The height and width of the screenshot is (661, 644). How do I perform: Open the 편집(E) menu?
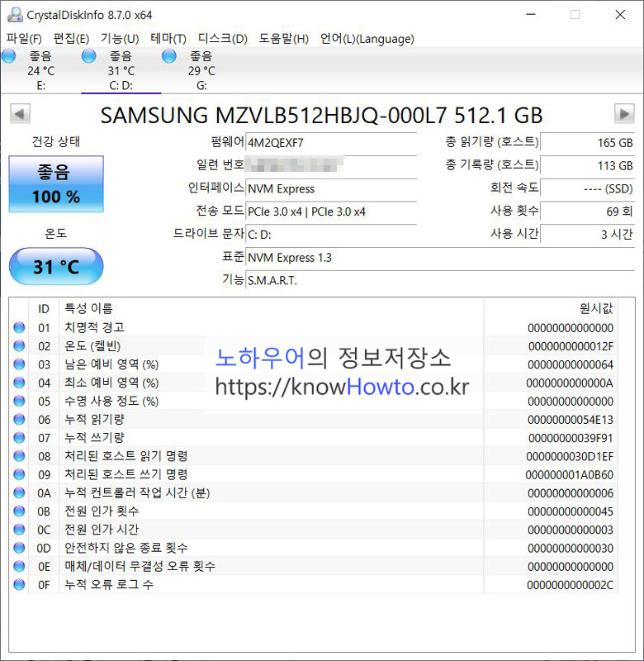click(x=71, y=39)
